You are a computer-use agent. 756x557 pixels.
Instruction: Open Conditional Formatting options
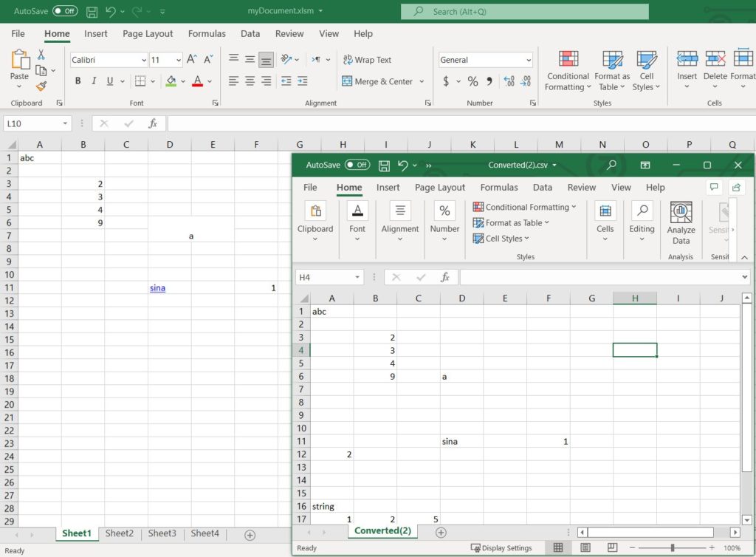[x=567, y=70]
